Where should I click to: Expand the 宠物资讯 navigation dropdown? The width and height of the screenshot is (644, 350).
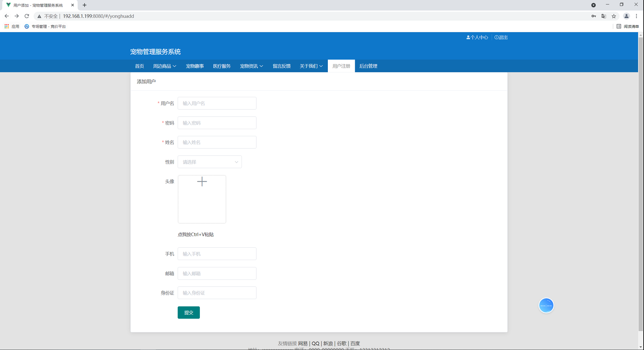[251, 66]
